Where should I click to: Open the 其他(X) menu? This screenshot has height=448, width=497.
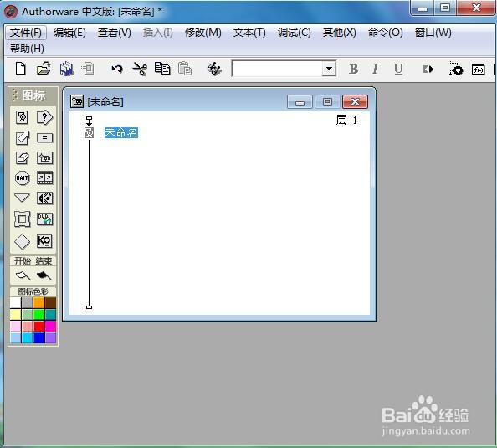tap(339, 33)
